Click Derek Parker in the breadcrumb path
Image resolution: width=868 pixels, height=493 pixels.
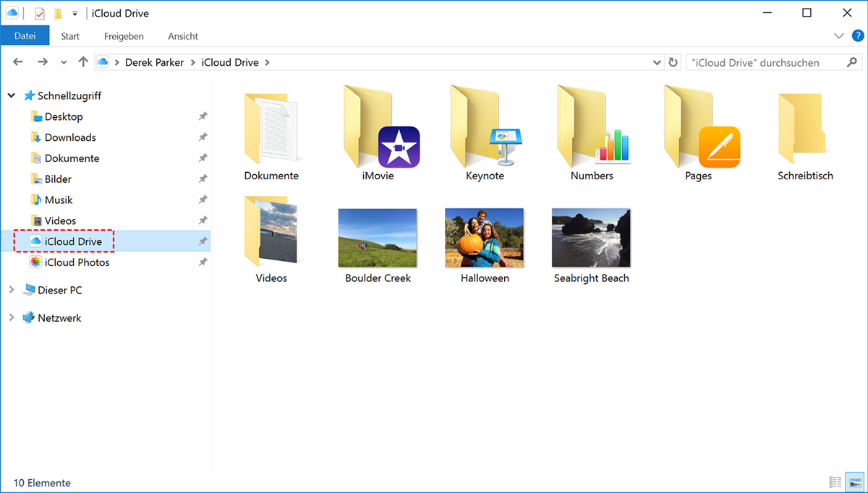[154, 62]
